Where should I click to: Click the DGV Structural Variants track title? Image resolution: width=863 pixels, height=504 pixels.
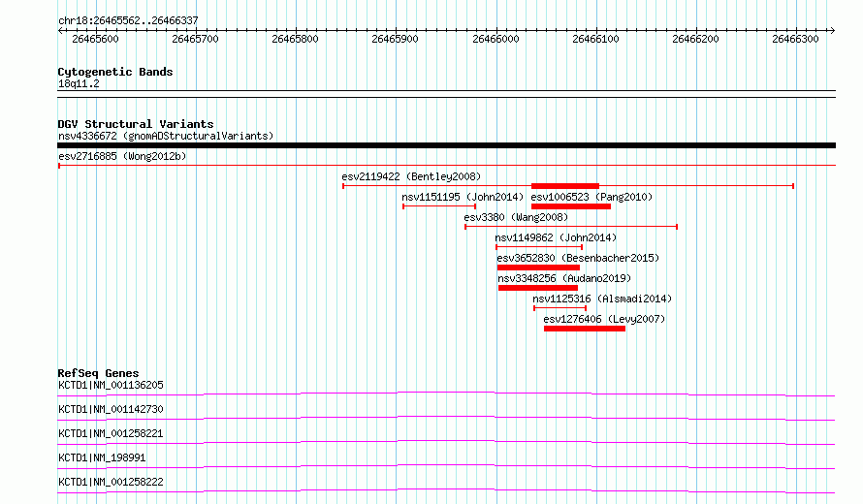pyautogui.click(x=136, y=124)
